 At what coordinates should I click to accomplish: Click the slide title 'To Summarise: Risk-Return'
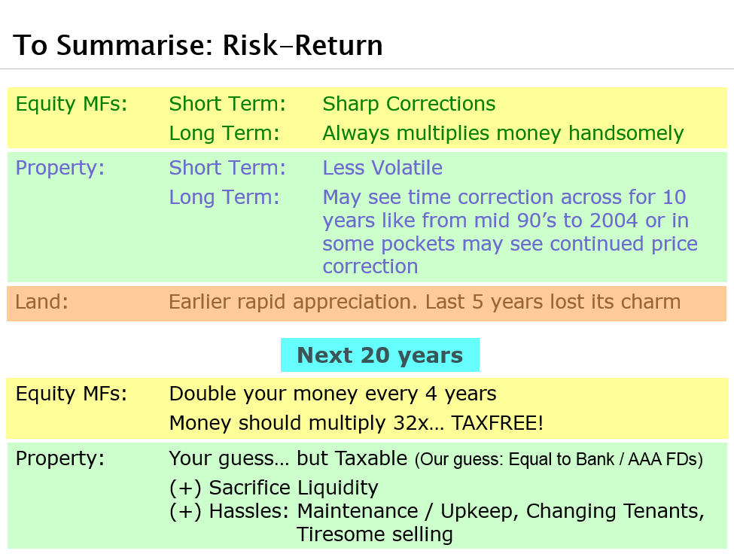[x=197, y=45]
